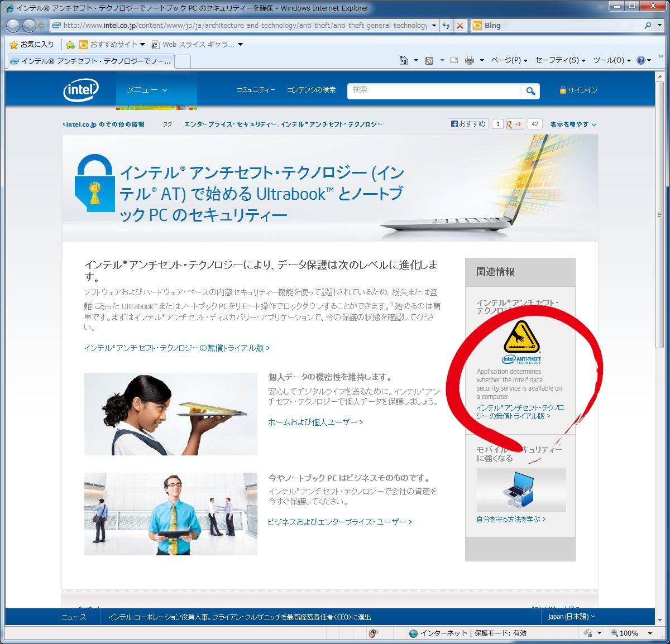The image size is (670, 644).
Task: Click the mobile security laptop thumbnail
Action: tap(521, 489)
